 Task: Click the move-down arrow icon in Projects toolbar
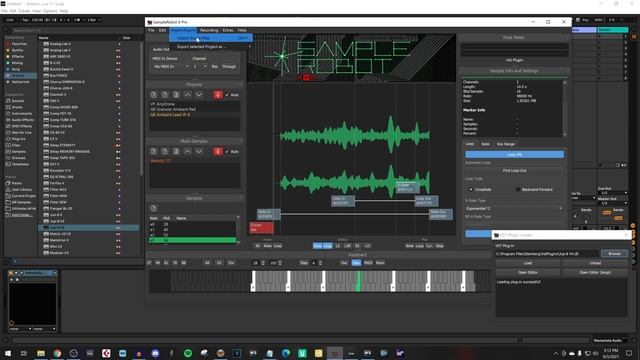[199, 95]
